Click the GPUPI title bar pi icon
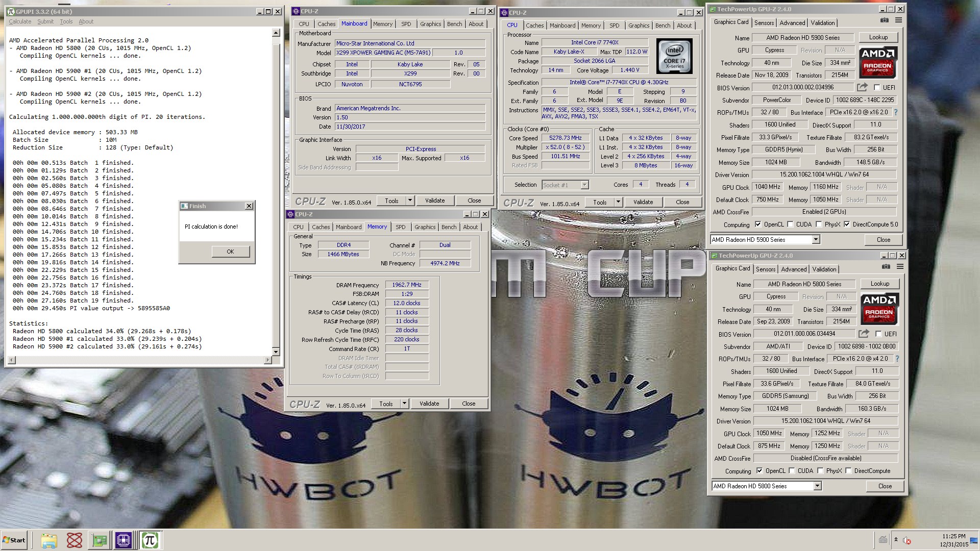 (11, 11)
